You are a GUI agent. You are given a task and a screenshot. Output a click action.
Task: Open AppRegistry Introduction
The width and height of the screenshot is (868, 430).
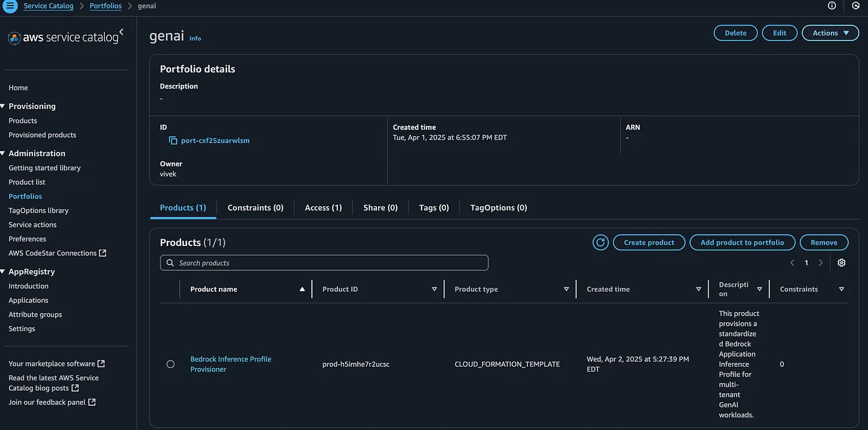click(x=29, y=286)
